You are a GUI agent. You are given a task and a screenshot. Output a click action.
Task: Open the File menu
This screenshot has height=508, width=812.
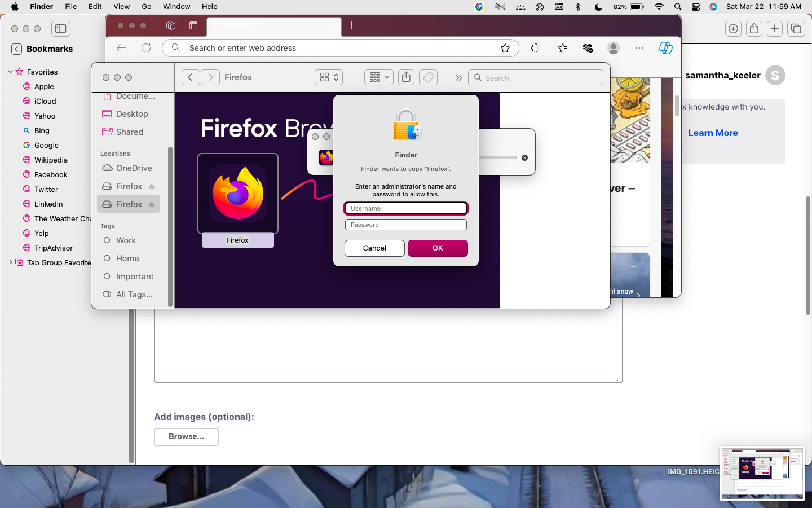click(x=70, y=7)
